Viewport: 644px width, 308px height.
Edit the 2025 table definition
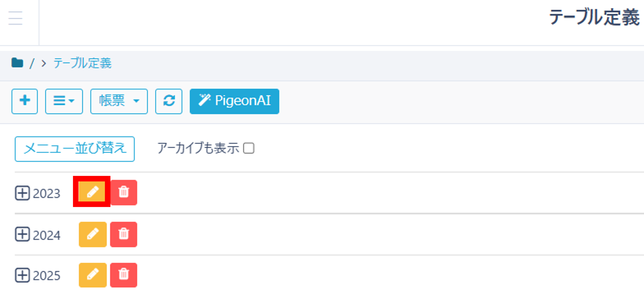coord(92,275)
